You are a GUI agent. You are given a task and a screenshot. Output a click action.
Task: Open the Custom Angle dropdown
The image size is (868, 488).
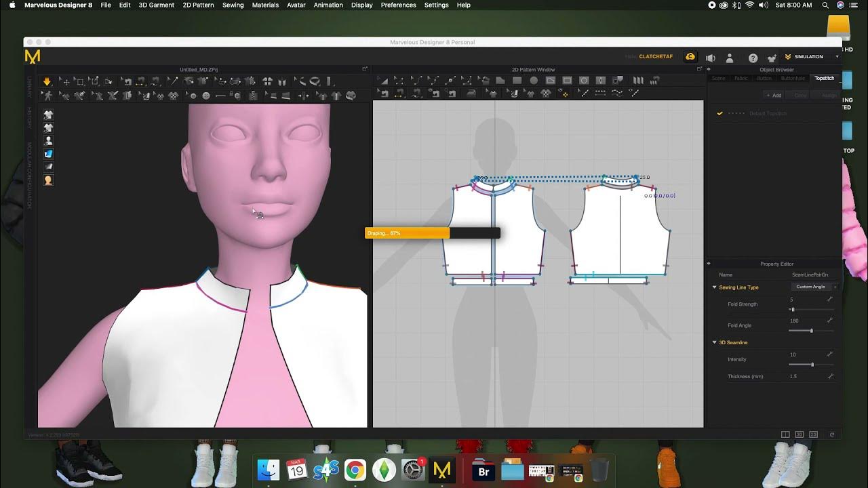point(814,287)
